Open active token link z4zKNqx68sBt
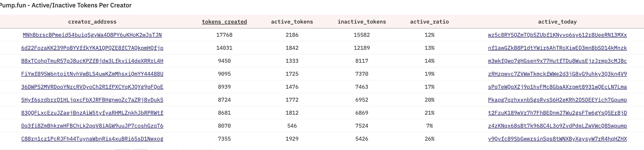 point(557,126)
